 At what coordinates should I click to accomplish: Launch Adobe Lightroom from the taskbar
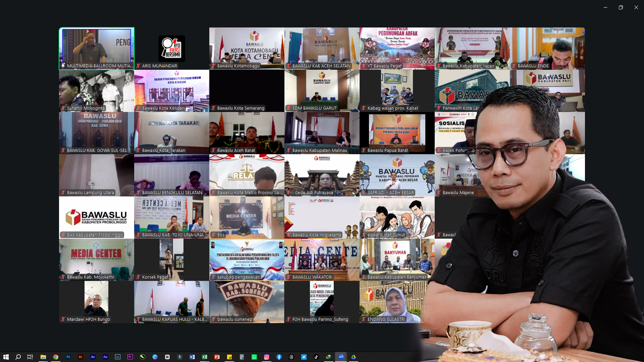tap(118, 357)
